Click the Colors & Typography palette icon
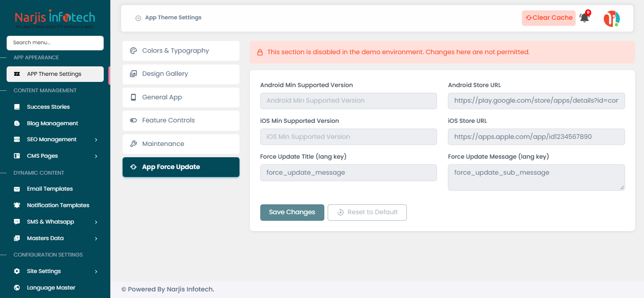This screenshot has width=644, height=298. click(133, 51)
